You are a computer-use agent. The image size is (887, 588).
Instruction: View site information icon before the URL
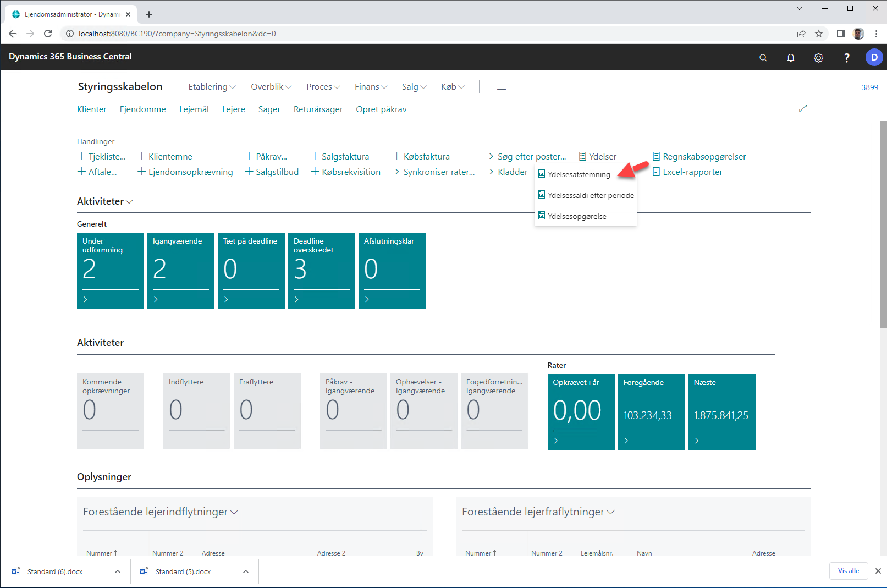(x=70, y=34)
